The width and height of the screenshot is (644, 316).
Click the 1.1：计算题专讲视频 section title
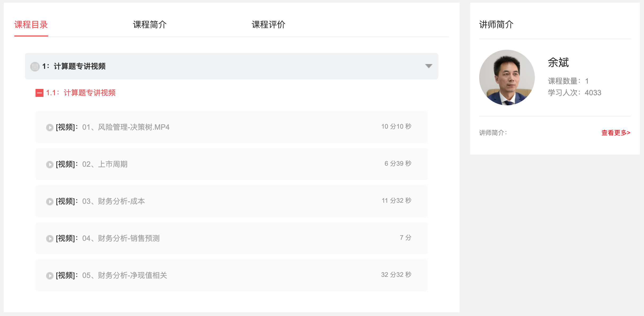[x=81, y=93]
